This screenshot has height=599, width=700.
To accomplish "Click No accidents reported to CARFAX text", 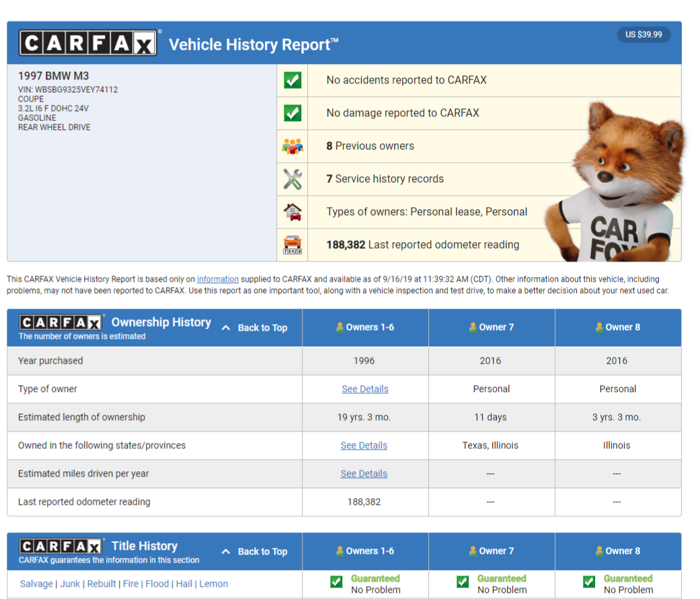I will (406, 81).
